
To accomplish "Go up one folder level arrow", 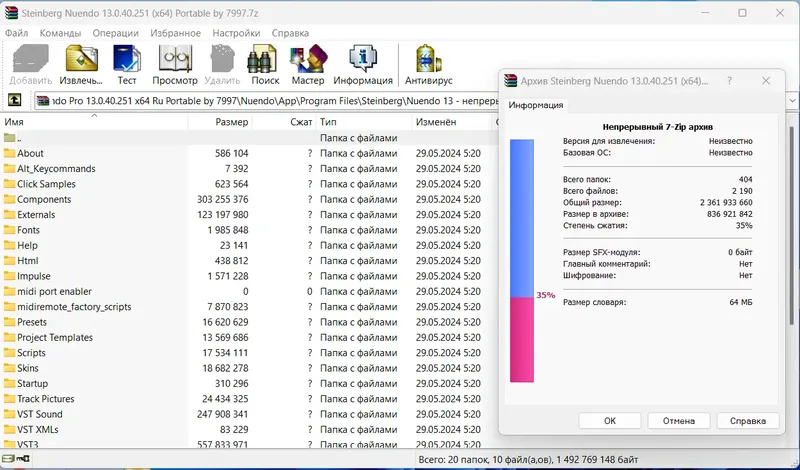I will [14, 100].
